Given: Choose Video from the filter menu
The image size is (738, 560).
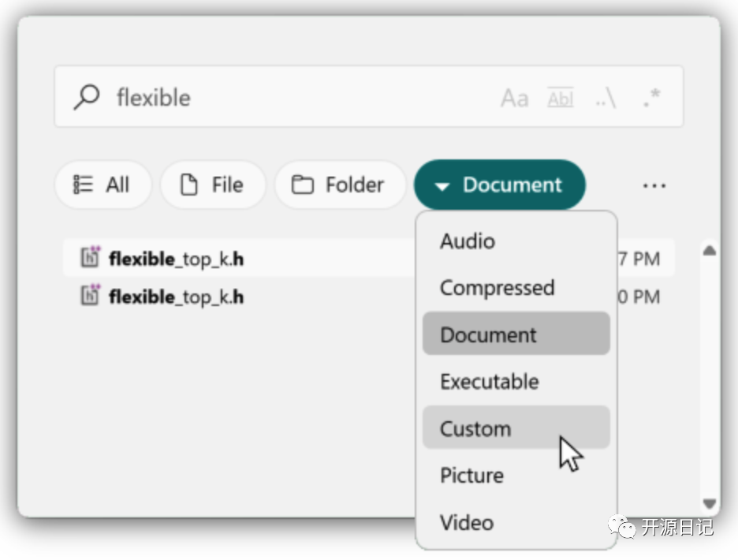Looking at the screenshot, I should 467,522.
